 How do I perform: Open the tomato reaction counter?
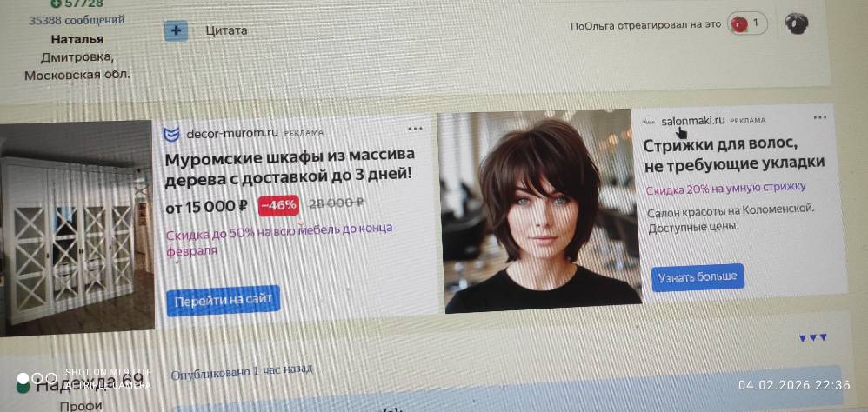pyautogui.click(x=747, y=23)
